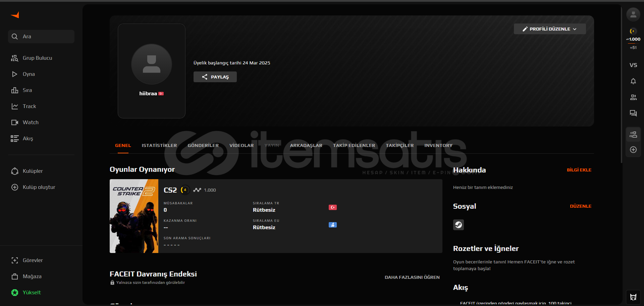The height and width of the screenshot is (306, 644).
Task: Click the Akış feed icon
Action: tap(14, 139)
